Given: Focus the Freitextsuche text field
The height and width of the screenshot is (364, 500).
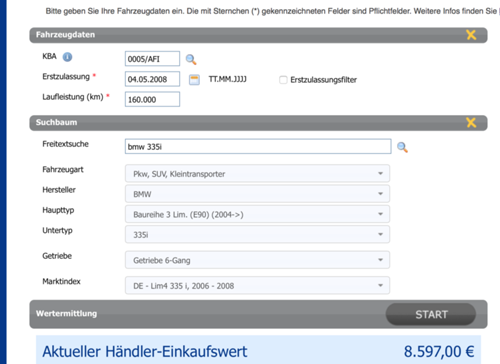Looking at the screenshot, I should pos(258,146).
